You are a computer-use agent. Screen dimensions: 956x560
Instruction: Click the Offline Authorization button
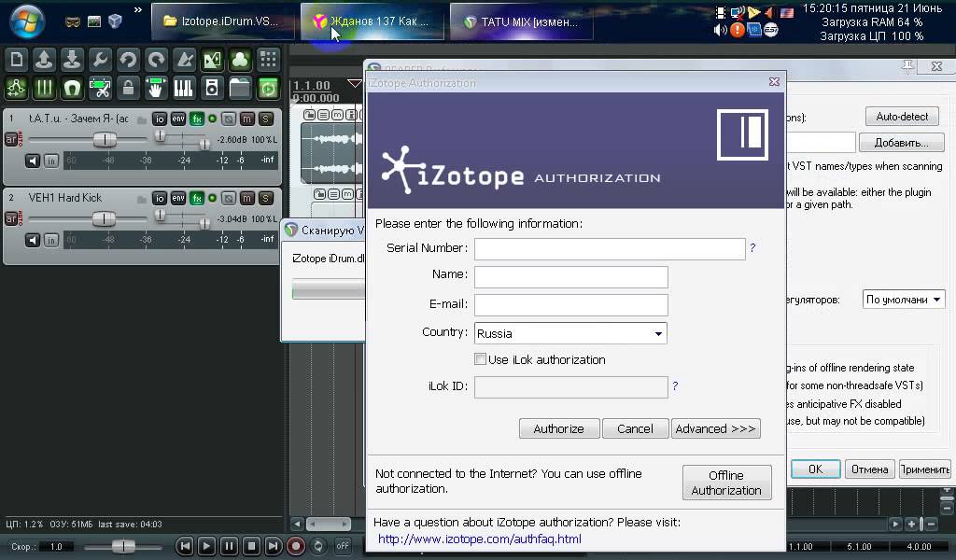point(726,483)
